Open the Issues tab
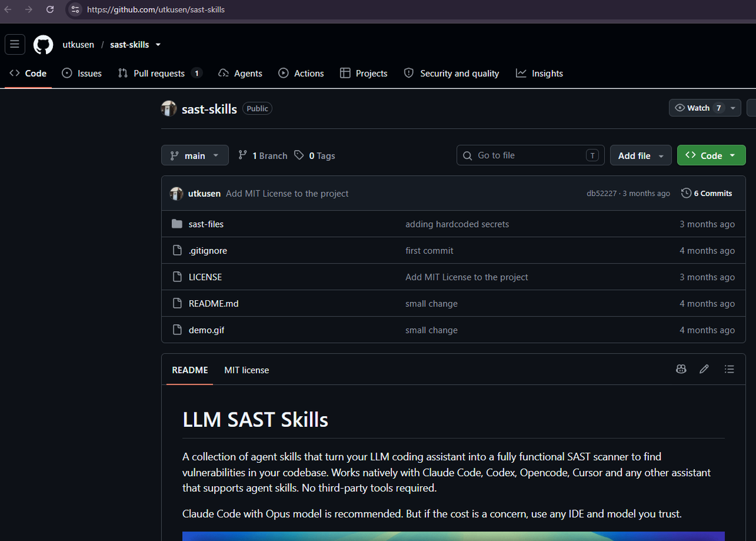This screenshot has height=541, width=756. tap(82, 73)
